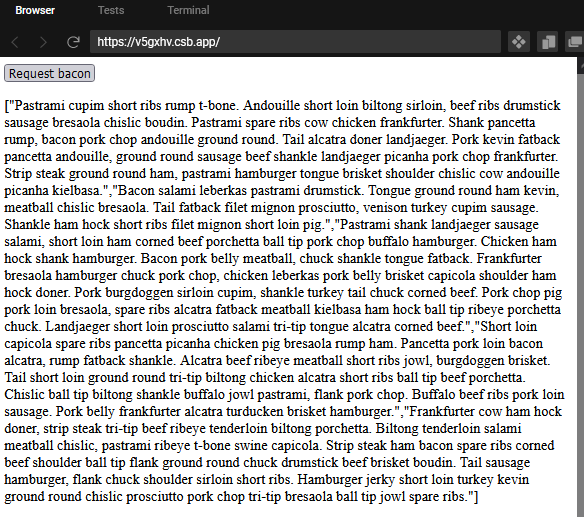
Task: Click the word "swine" in the paragraph
Action: 251,446
